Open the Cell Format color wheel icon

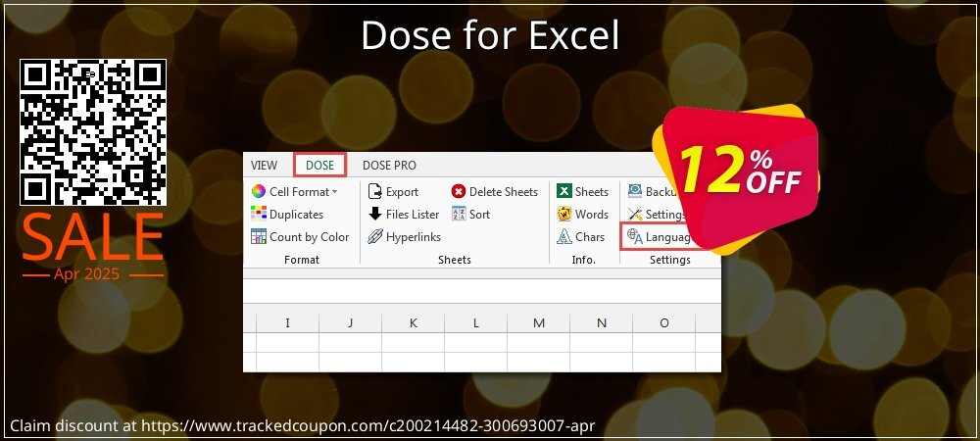(258, 192)
